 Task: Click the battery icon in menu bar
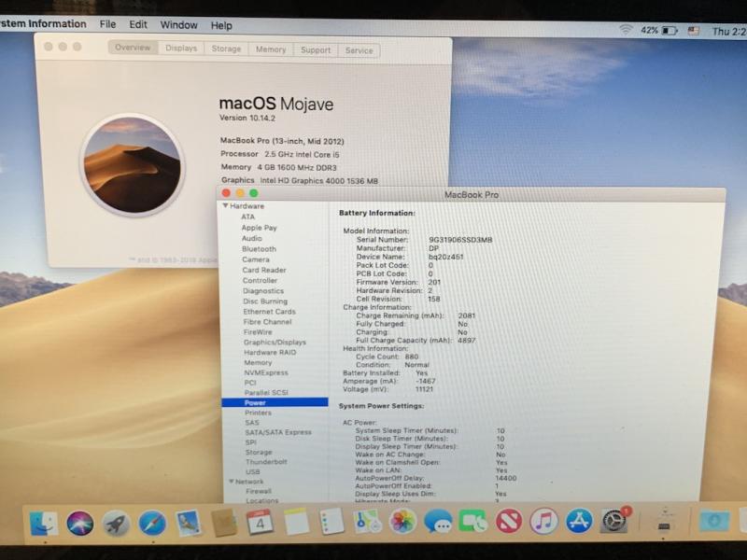(x=669, y=31)
